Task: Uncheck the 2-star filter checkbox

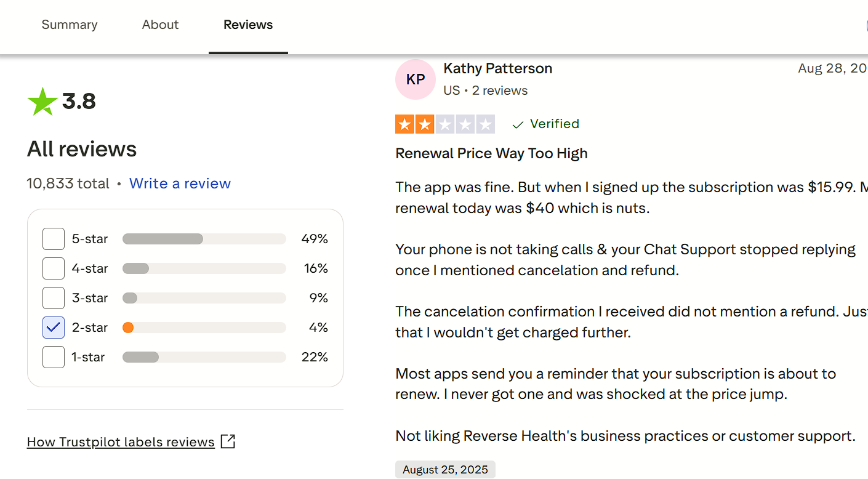Action: coord(54,328)
